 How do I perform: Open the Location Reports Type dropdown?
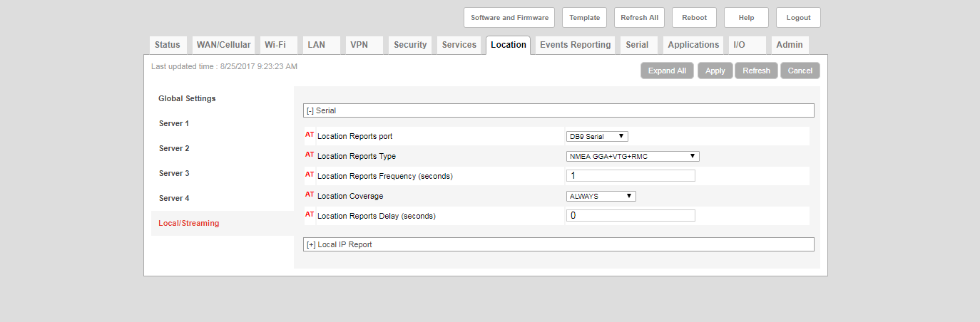point(633,156)
